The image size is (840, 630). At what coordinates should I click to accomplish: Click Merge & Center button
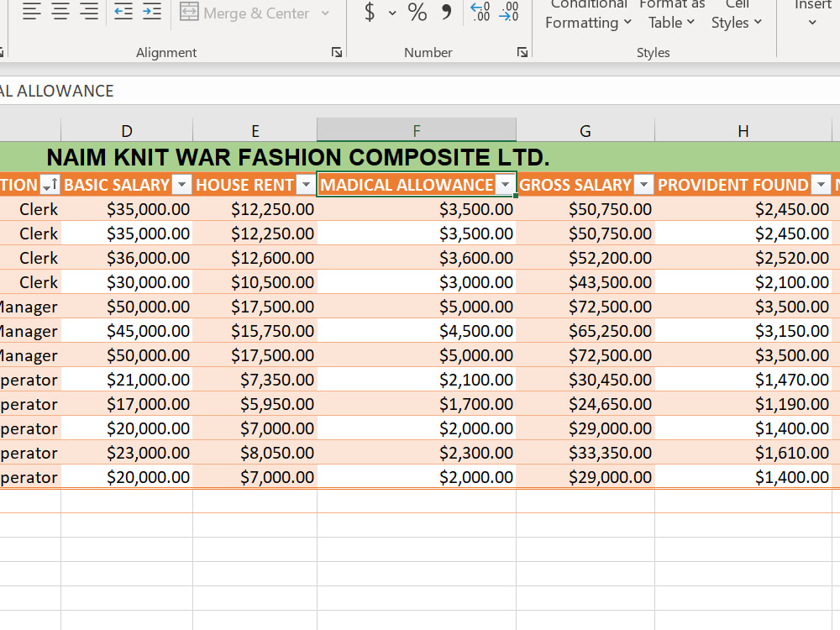coord(245,13)
